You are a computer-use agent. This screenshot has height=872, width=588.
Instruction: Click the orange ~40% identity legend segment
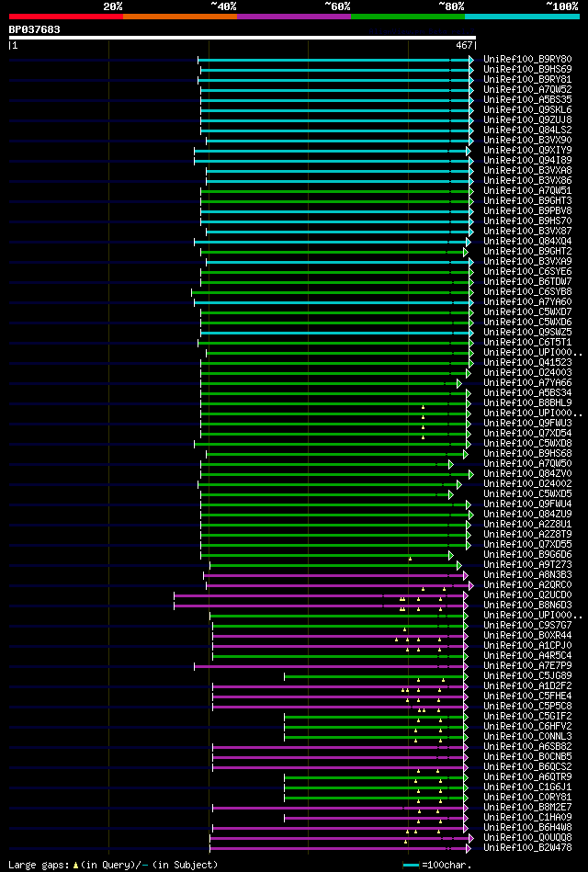click(180, 17)
